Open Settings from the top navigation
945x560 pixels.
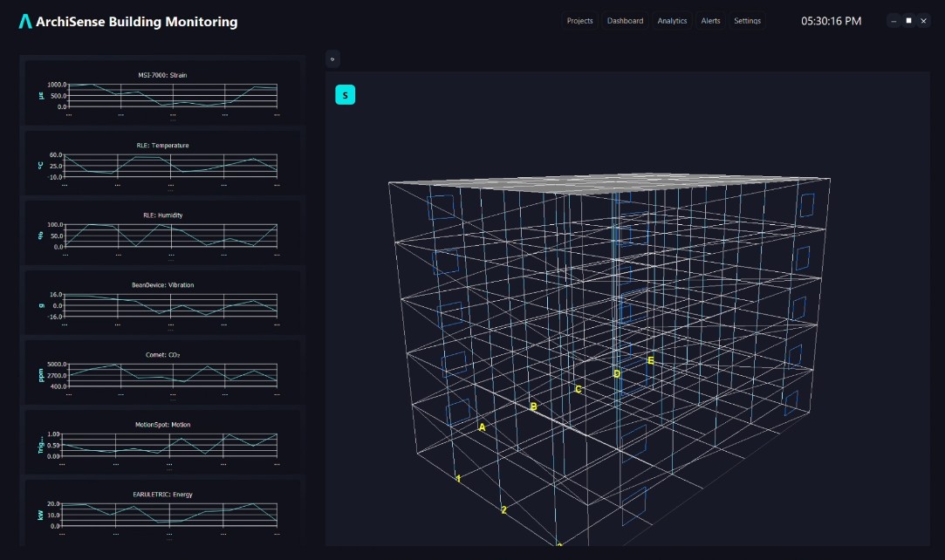(x=747, y=21)
